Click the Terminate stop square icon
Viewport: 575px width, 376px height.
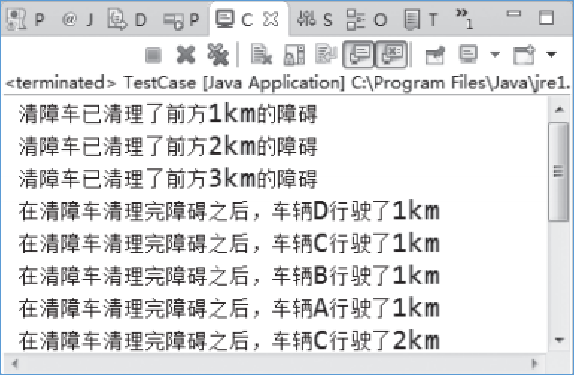[153, 55]
